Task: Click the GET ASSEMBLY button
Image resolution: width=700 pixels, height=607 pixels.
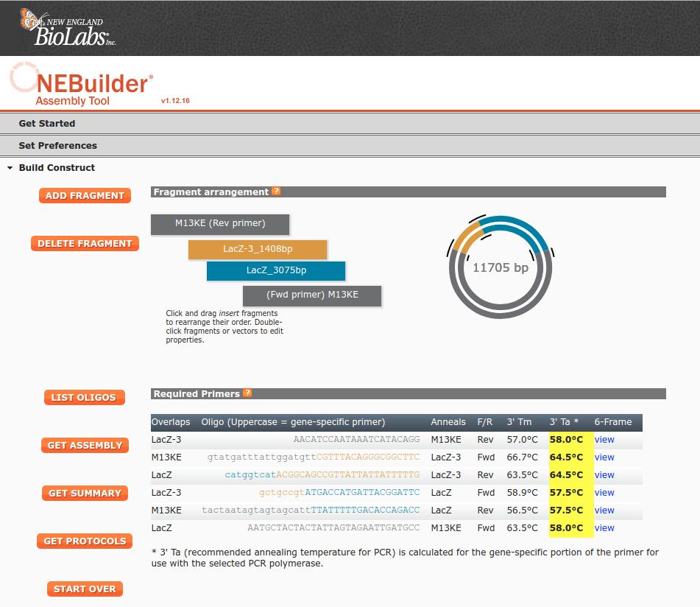Action: 85,446
